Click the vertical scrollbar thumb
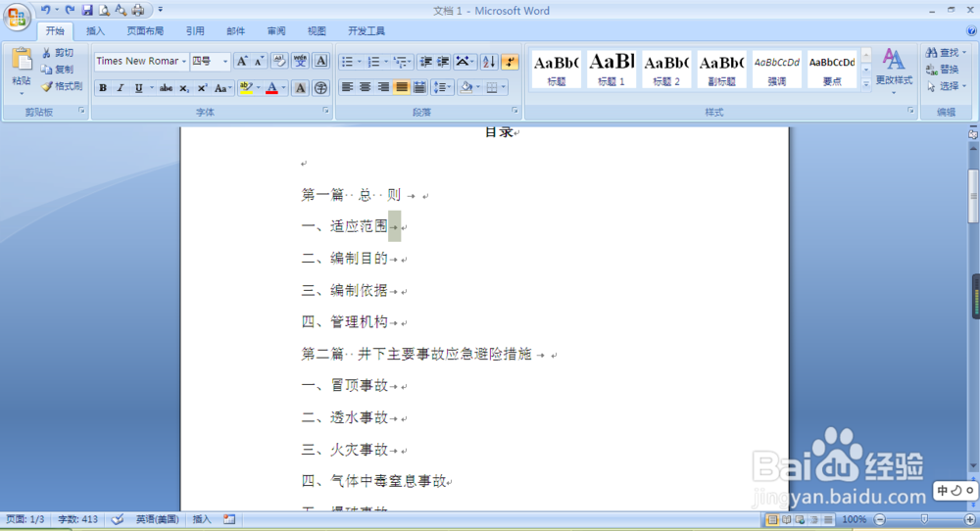This screenshot has height=531, width=980. click(973, 195)
